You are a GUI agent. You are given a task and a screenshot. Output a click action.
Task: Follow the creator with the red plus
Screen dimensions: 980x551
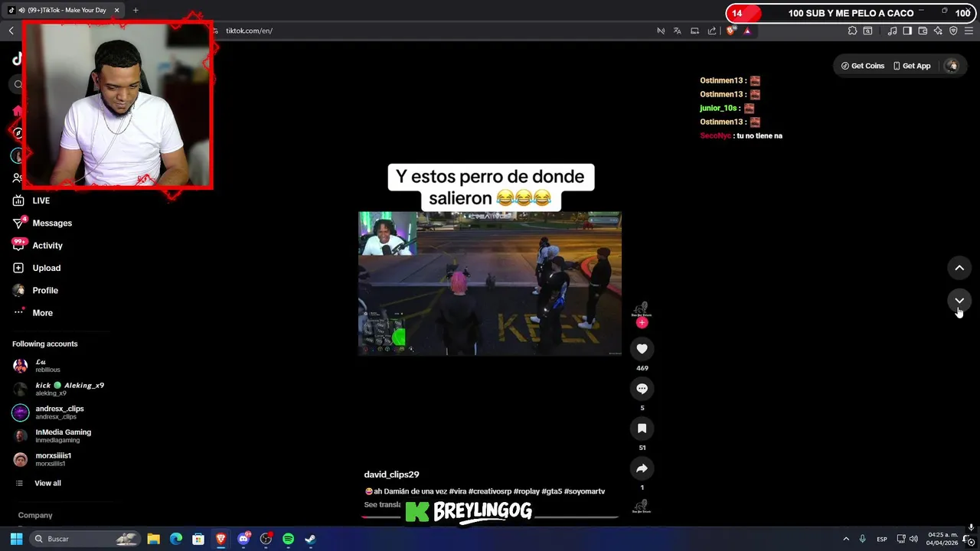point(642,323)
